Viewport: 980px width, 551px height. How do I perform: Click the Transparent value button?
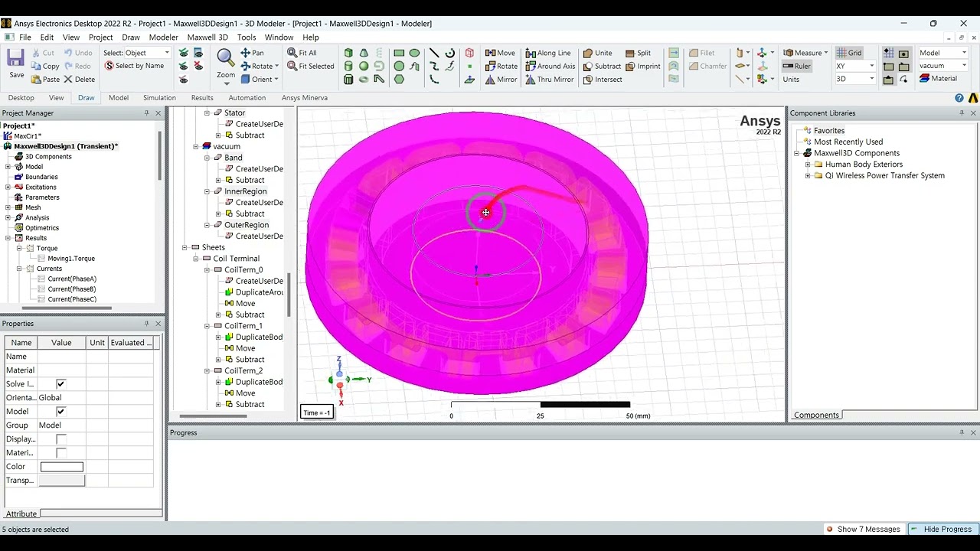(62, 481)
